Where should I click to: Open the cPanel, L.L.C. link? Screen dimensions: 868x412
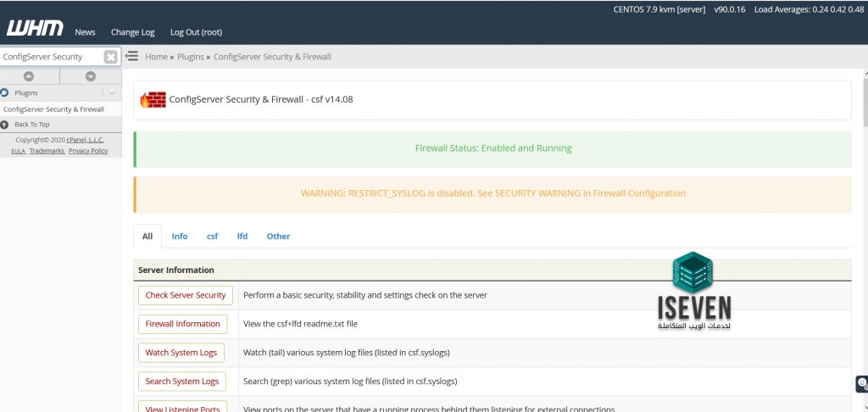(86, 140)
